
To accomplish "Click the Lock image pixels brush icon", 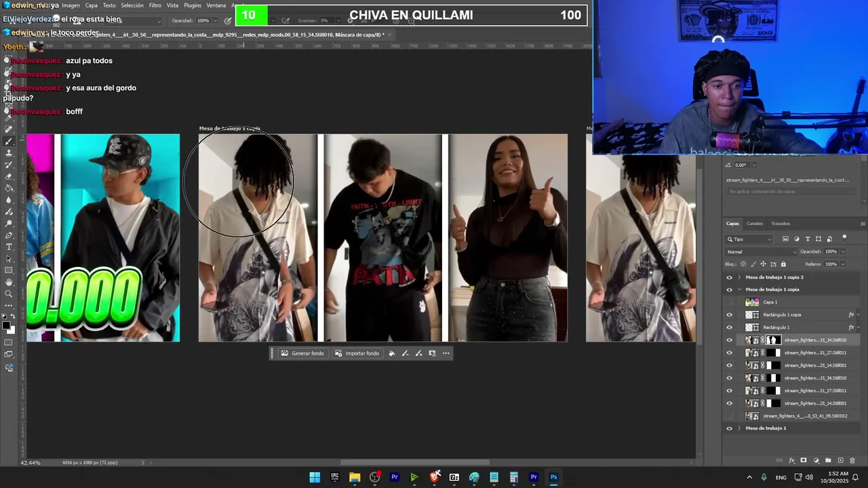I will tap(753, 264).
